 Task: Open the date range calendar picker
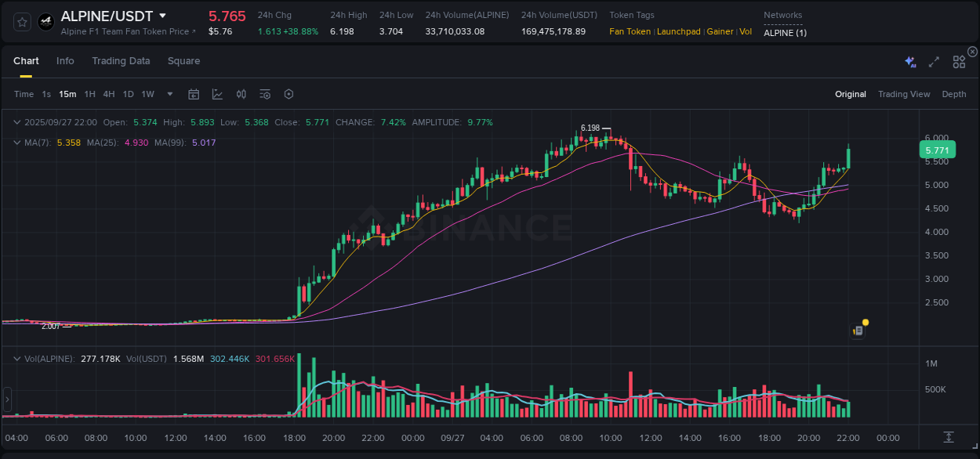tap(194, 94)
